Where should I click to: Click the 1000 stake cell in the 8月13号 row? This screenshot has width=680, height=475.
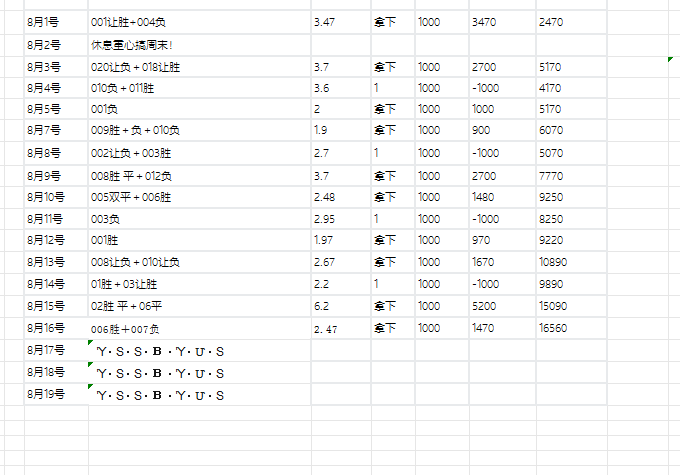(429, 262)
